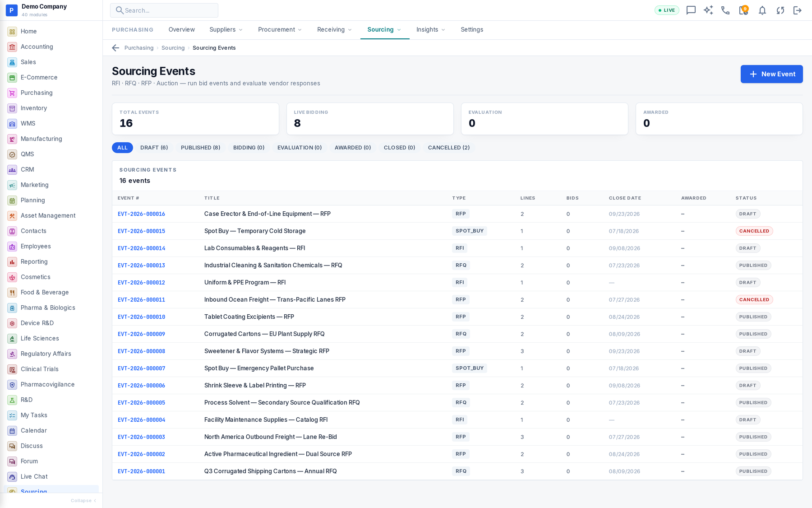This screenshot has width=812, height=508.
Task: Open the Sales module icon
Action: [12, 62]
